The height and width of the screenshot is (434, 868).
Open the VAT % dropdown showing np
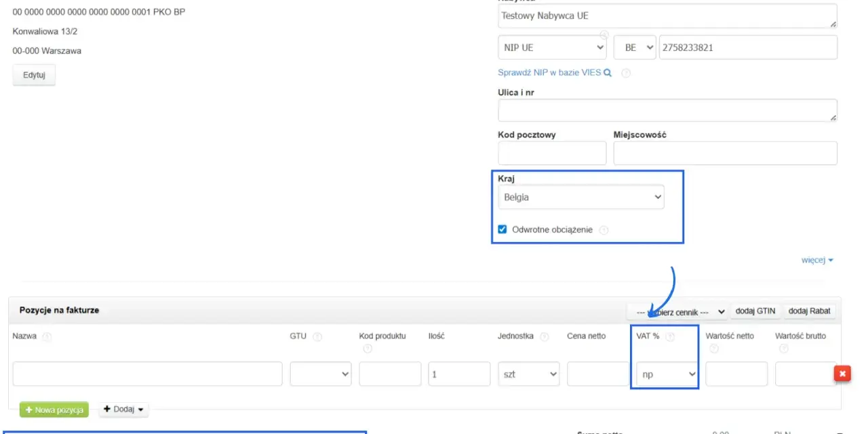tap(667, 374)
